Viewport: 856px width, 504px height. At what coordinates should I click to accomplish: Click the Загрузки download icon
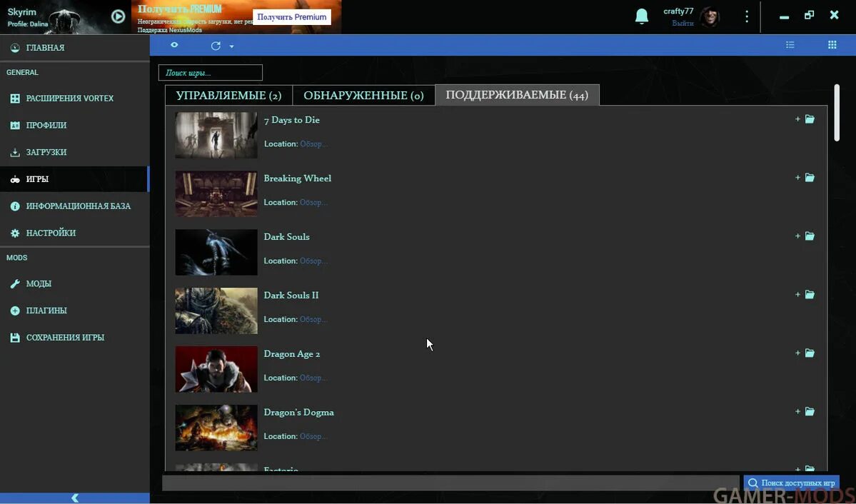point(15,152)
